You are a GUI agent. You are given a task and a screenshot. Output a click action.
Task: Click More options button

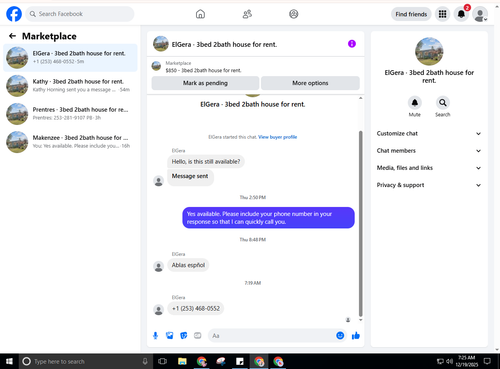click(310, 83)
